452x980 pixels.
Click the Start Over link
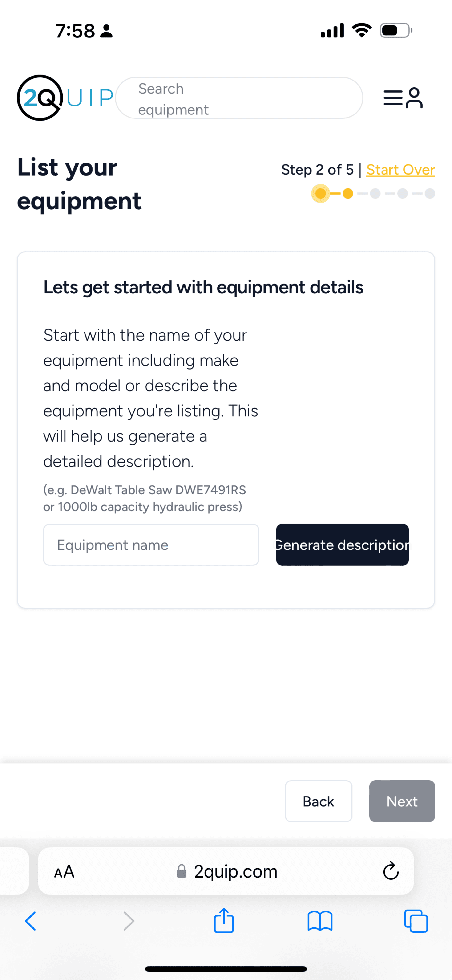point(401,170)
